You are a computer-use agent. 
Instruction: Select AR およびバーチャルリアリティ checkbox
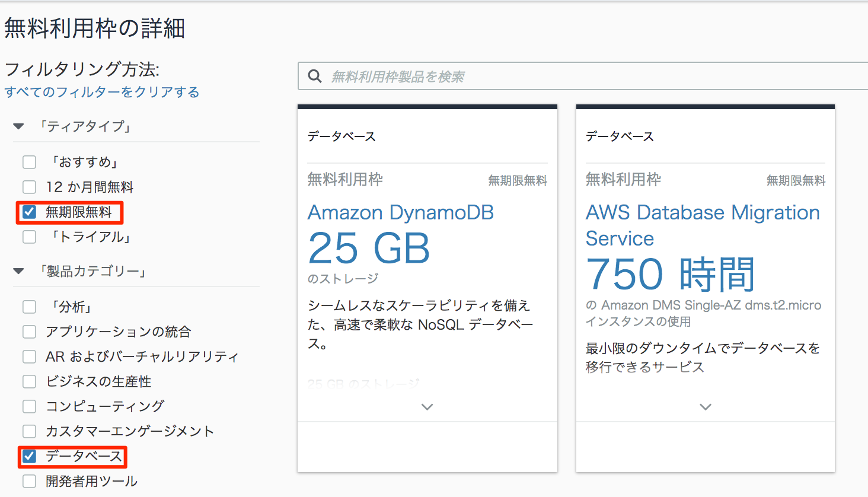[29, 356]
